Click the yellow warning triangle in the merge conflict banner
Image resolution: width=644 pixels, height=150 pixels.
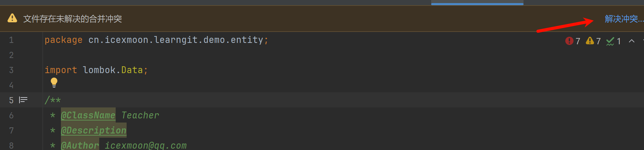(x=12, y=18)
